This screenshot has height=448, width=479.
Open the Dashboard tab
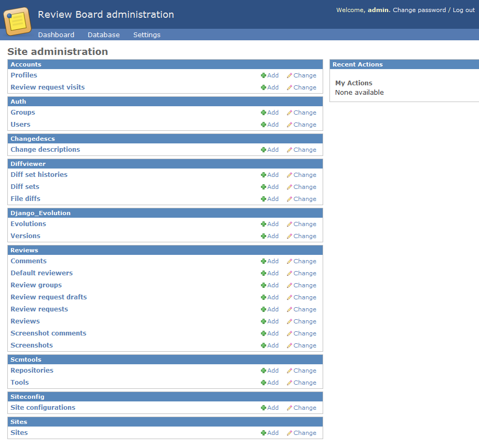click(x=56, y=35)
